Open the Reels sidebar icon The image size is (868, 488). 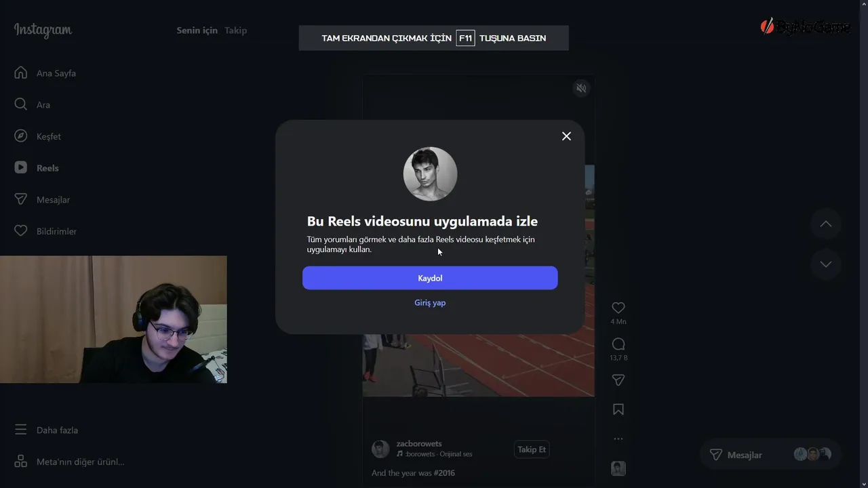(21, 167)
